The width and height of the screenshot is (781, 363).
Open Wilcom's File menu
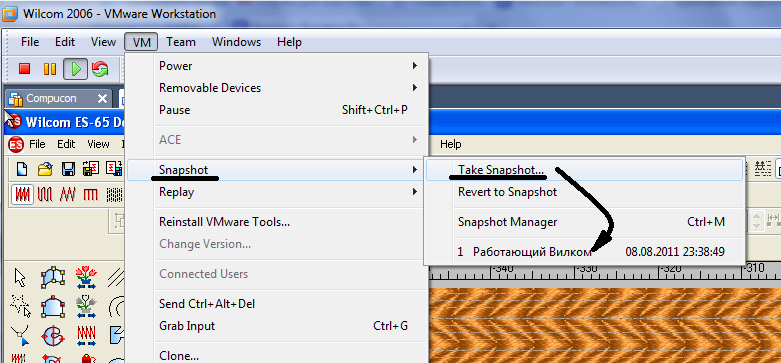coord(37,144)
